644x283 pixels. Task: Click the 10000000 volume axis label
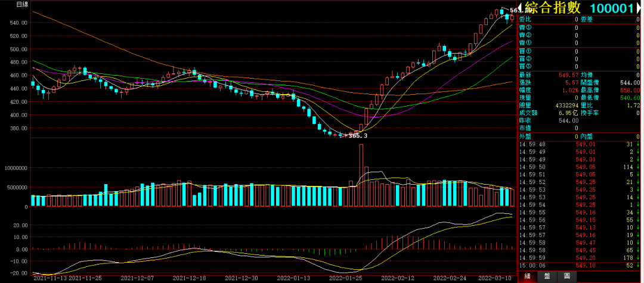coord(16,168)
